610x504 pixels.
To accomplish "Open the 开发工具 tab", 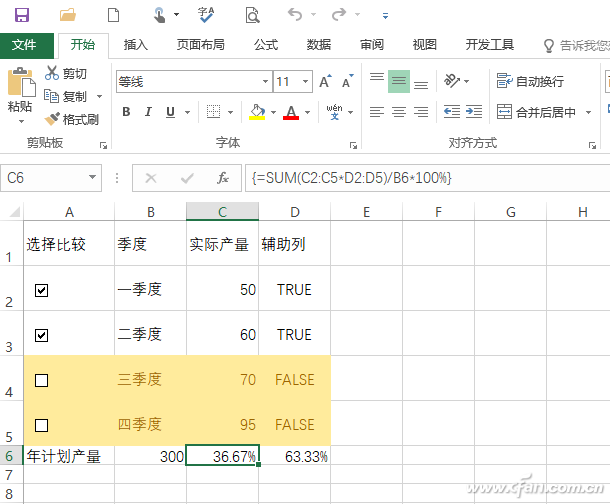I will 490,45.
